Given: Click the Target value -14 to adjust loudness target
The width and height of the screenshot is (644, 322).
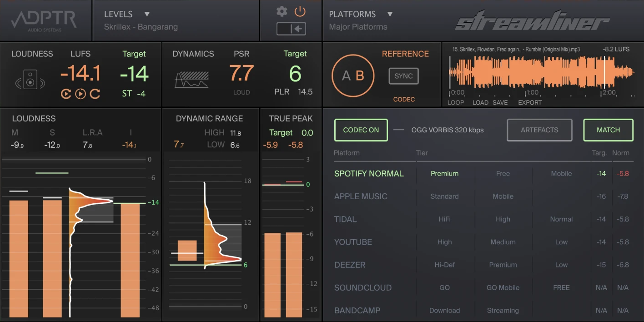Looking at the screenshot, I should pos(134,73).
